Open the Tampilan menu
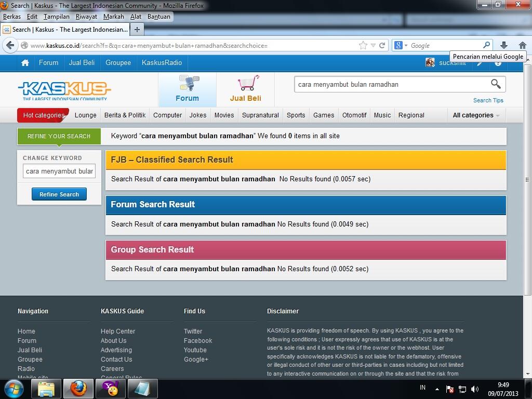 56,17
